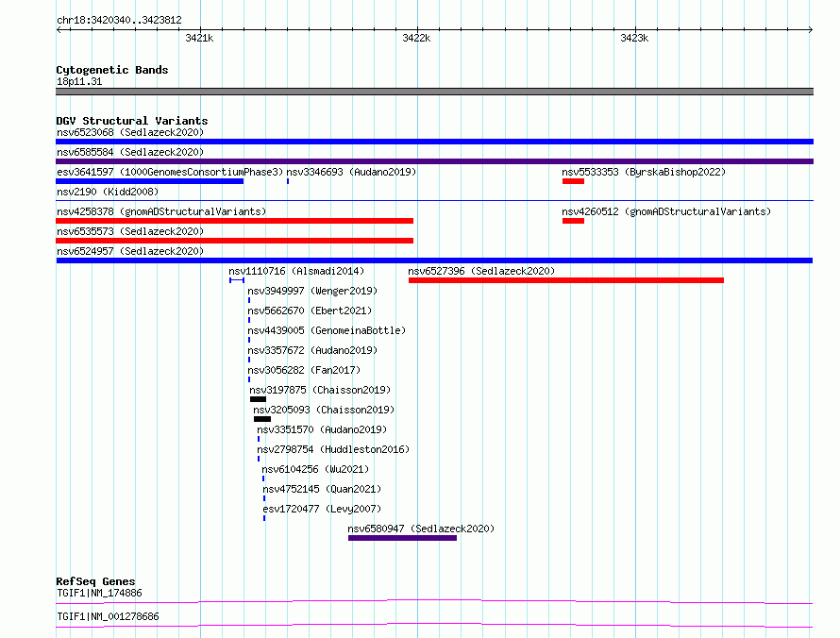Viewport: 840px width, 638px height.
Task: Open the nsv4752145 (Quan2021) label
Action: pyautogui.click(x=322, y=489)
